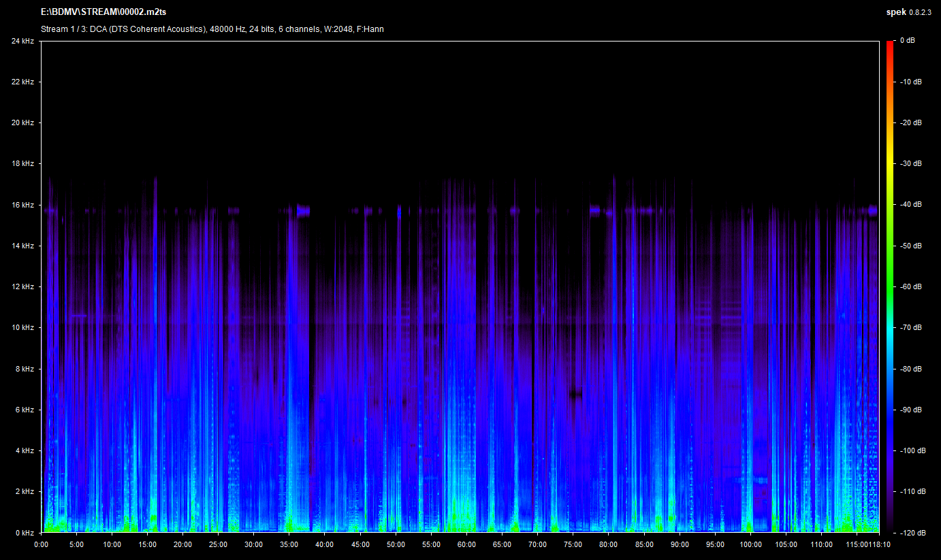
Task: Click the red top of the dB color bar
Action: (x=889, y=45)
